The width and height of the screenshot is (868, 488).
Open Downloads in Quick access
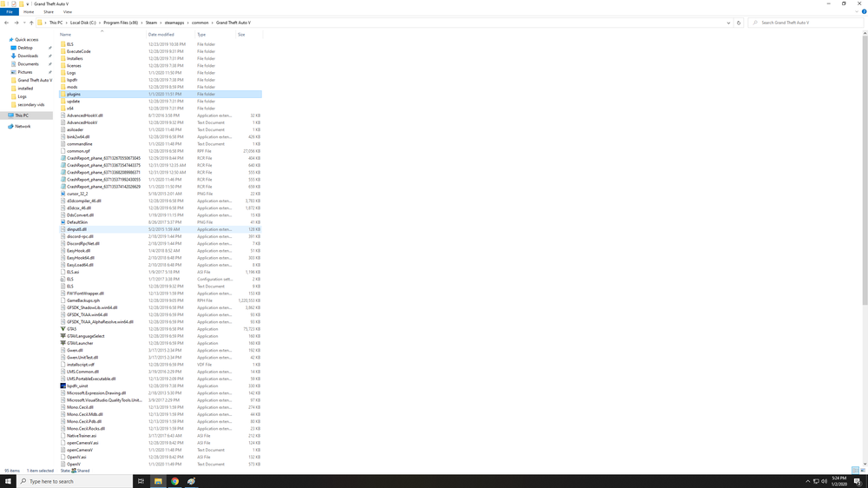coord(28,56)
